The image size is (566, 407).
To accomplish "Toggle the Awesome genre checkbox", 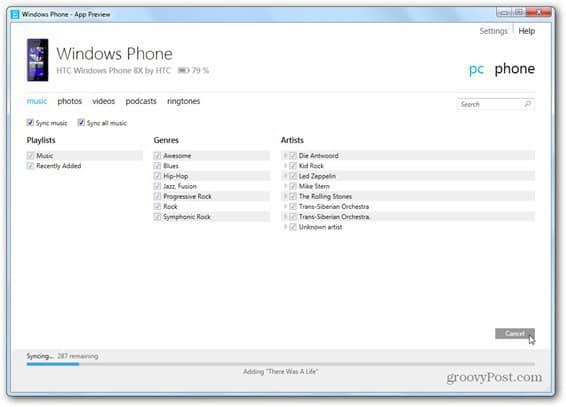I will (157, 156).
